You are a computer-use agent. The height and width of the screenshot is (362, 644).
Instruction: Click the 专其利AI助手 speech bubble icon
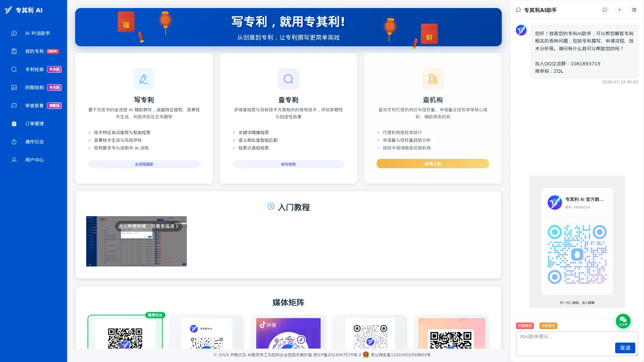[519, 10]
